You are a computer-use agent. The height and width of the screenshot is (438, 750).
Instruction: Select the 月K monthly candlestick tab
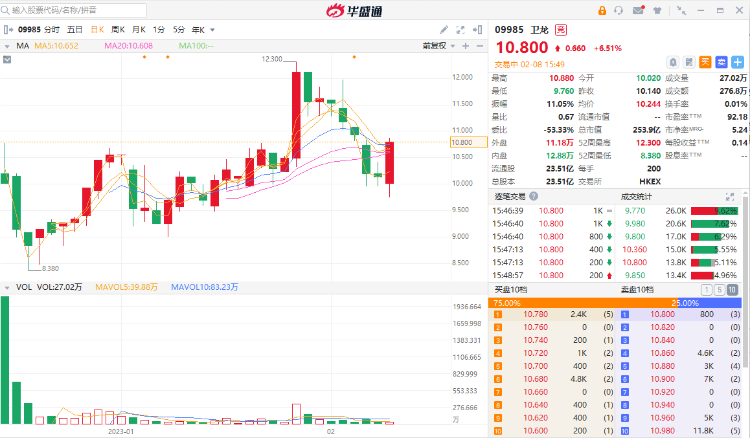pyautogui.click(x=139, y=30)
